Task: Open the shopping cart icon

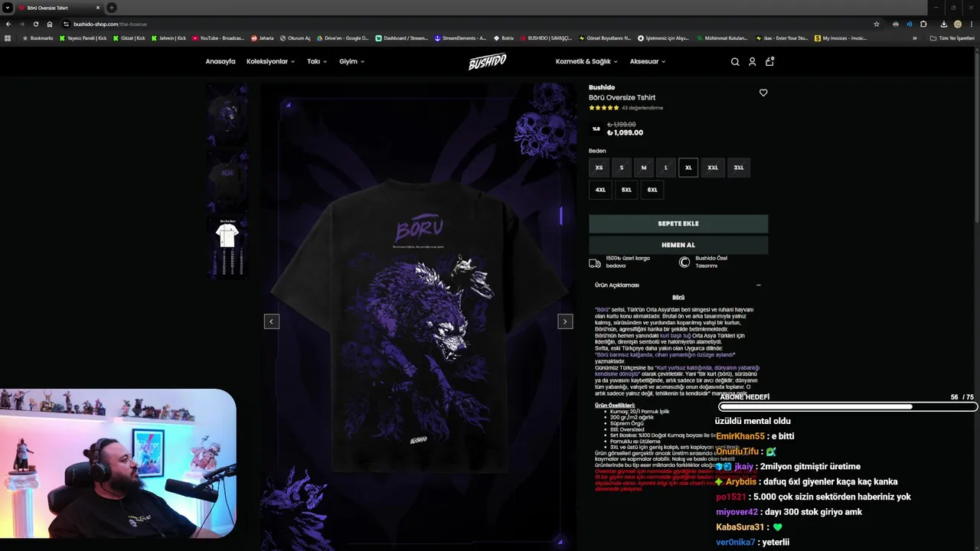Action: tap(769, 61)
